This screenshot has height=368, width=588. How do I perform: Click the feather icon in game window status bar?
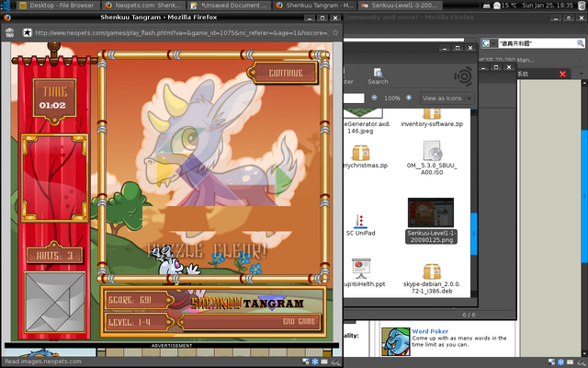coord(336,362)
